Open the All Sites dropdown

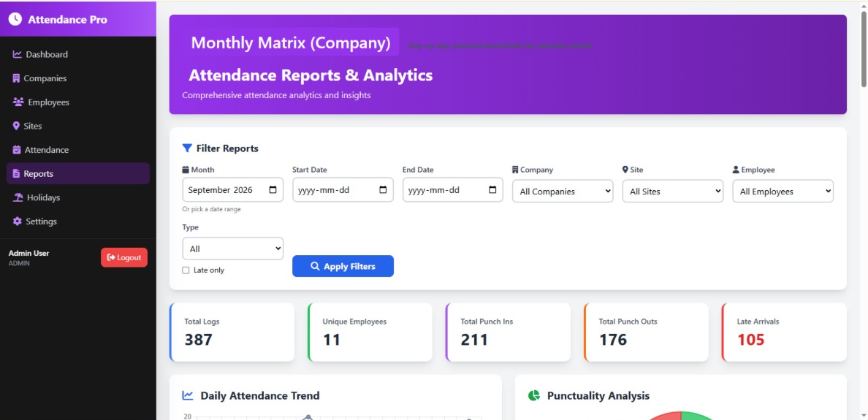point(673,191)
